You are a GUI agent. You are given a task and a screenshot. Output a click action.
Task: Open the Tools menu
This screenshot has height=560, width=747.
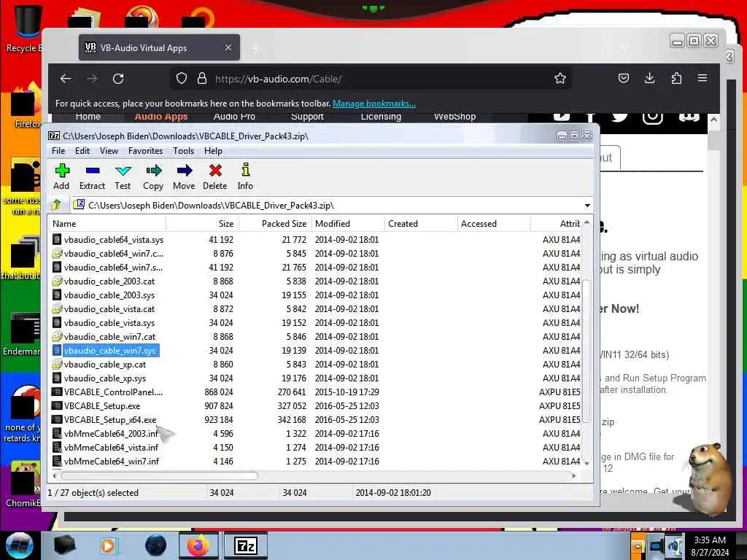(x=183, y=151)
